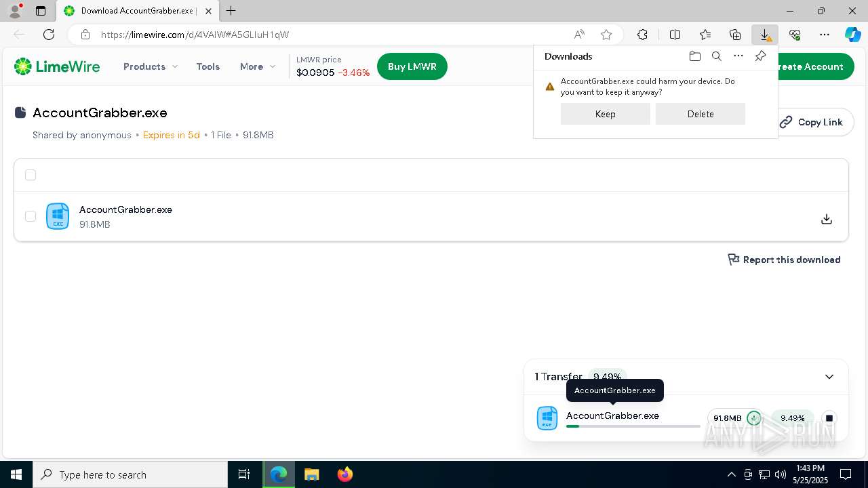Show hidden system tray icons
This screenshot has height=488, width=868.
pyautogui.click(x=731, y=474)
